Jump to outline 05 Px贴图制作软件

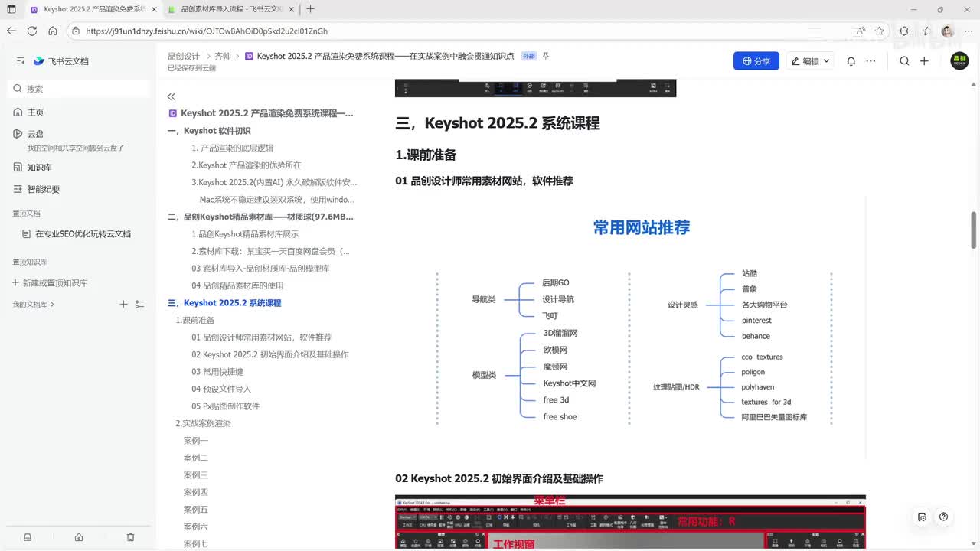(225, 406)
